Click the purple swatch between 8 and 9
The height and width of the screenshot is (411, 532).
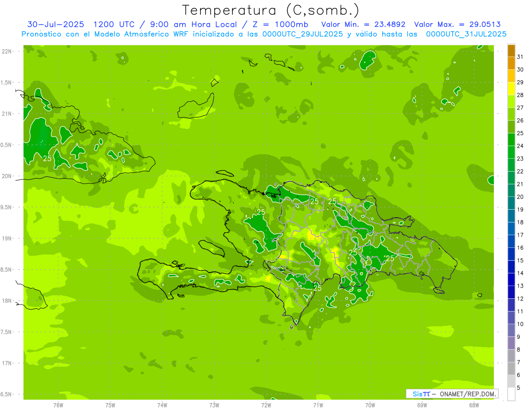511,343
